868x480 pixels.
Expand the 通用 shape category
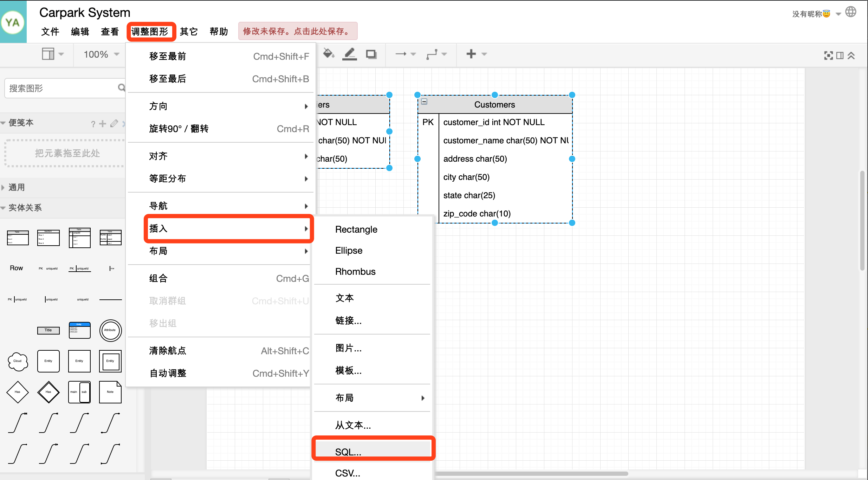pos(17,187)
